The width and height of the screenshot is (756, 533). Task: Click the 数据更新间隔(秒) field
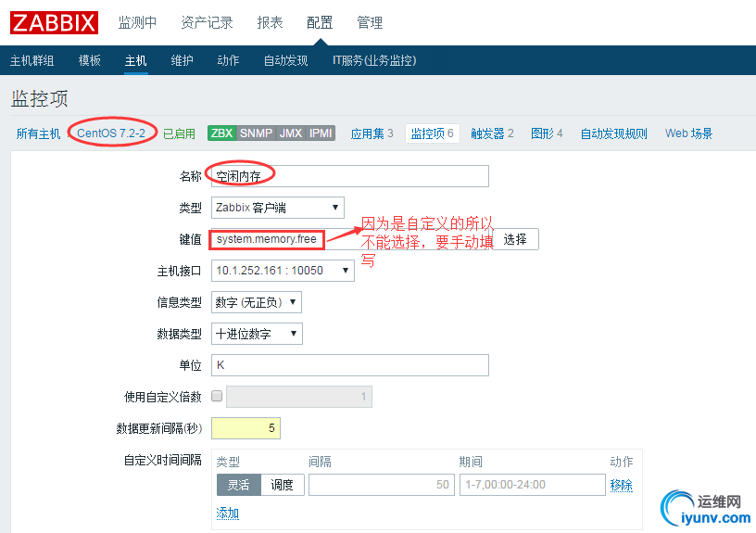[x=246, y=428]
